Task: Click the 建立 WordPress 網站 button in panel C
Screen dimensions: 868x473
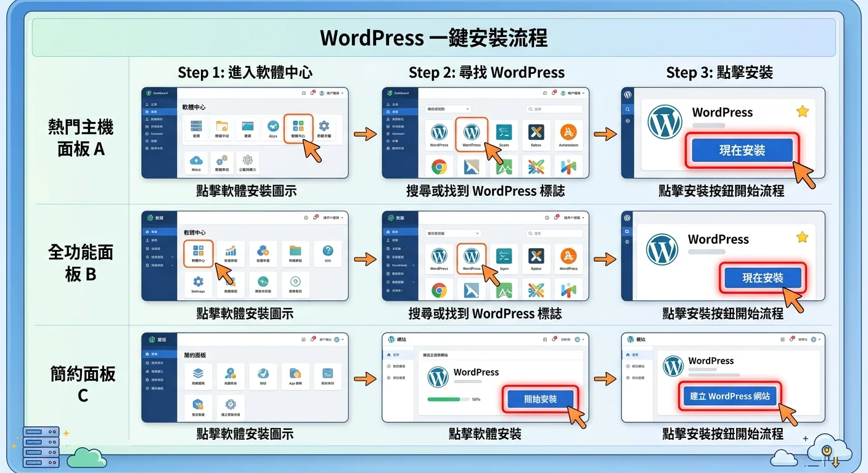Action: click(x=731, y=396)
